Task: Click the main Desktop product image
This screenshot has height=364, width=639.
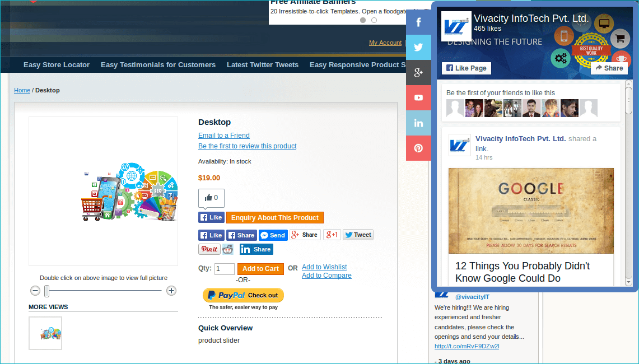Action: point(103,191)
